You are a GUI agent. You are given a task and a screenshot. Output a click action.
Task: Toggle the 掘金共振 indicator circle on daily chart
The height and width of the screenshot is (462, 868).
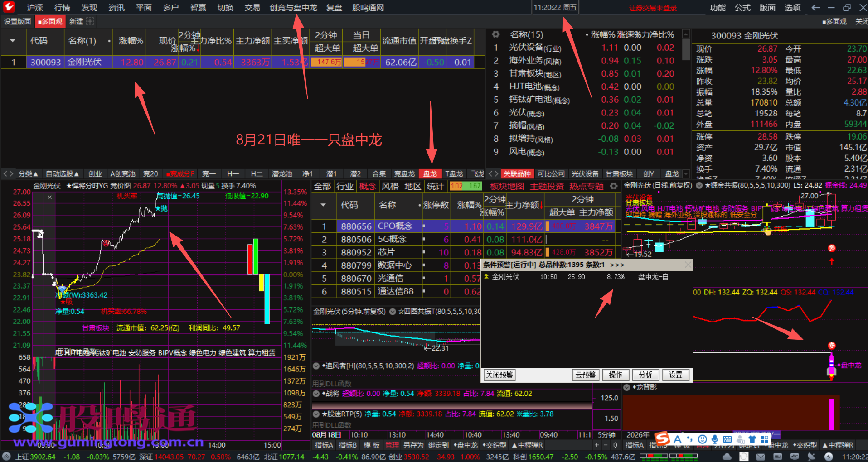pos(699,185)
